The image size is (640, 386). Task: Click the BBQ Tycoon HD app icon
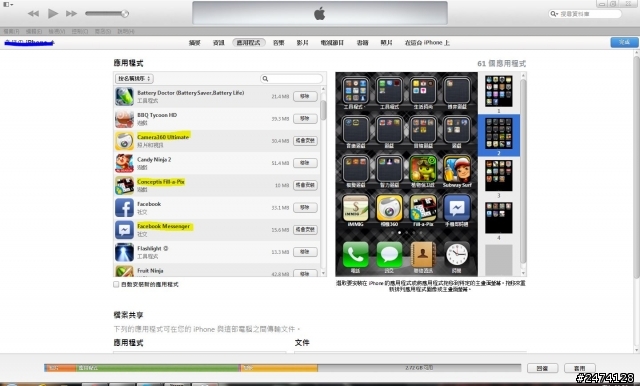click(x=124, y=119)
